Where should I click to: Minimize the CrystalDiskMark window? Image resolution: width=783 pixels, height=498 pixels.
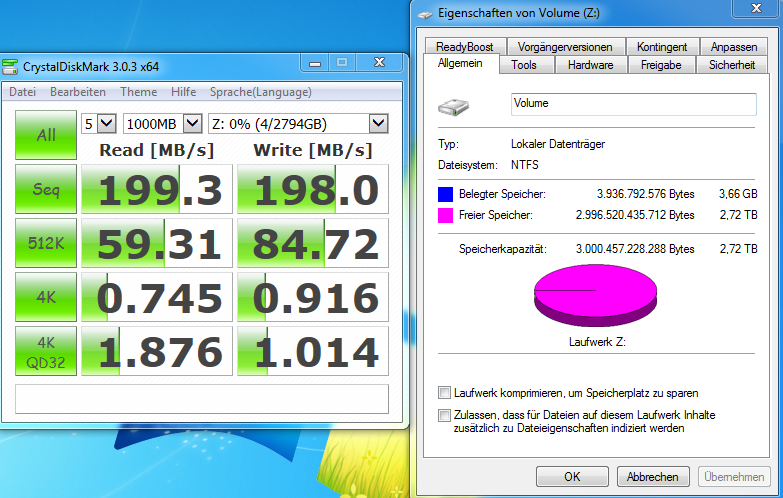315,63
